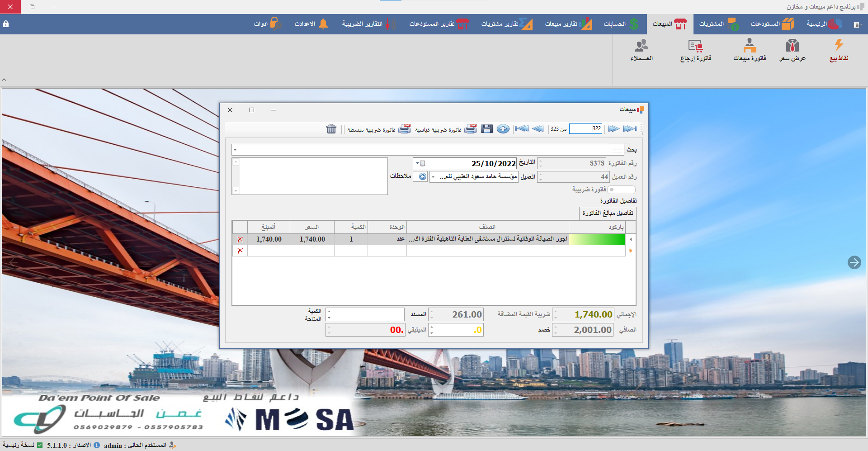Open the العملاء customers icon
The width and height of the screenshot is (868, 451).
pyautogui.click(x=642, y=50)
